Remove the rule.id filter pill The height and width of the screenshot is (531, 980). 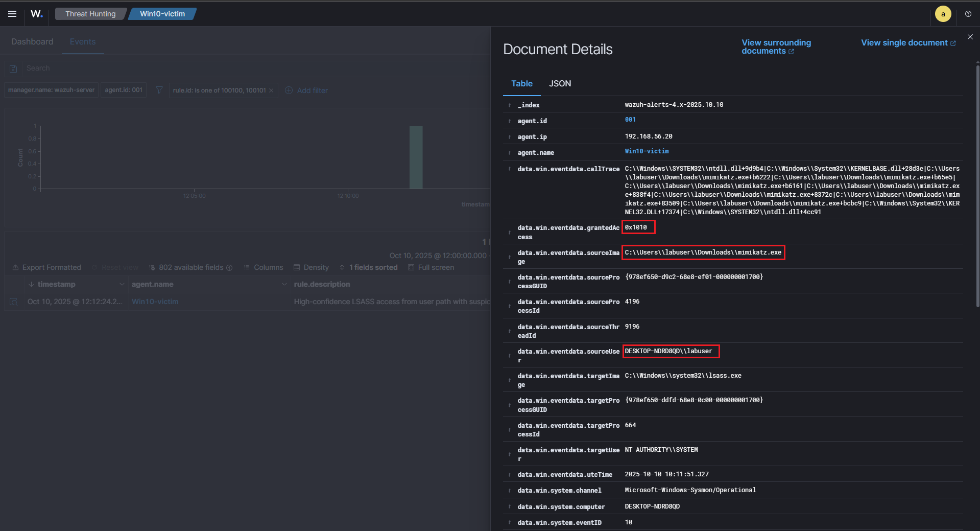click(271, 90)
